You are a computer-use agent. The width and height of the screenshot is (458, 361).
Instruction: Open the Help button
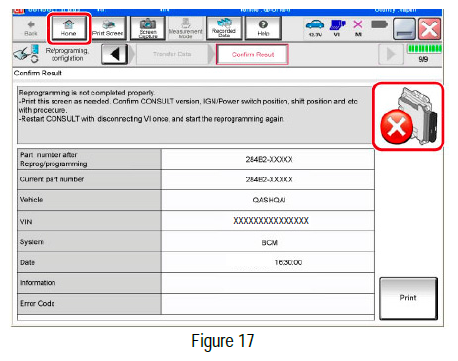pos(263,29)
